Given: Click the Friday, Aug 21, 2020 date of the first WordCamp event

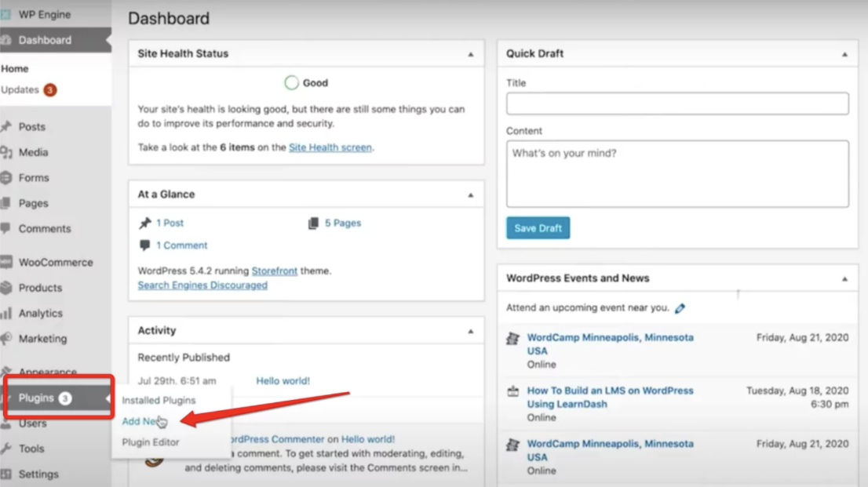Looking at the screenshot, I should pyautogui.click(x=802, y=337).
